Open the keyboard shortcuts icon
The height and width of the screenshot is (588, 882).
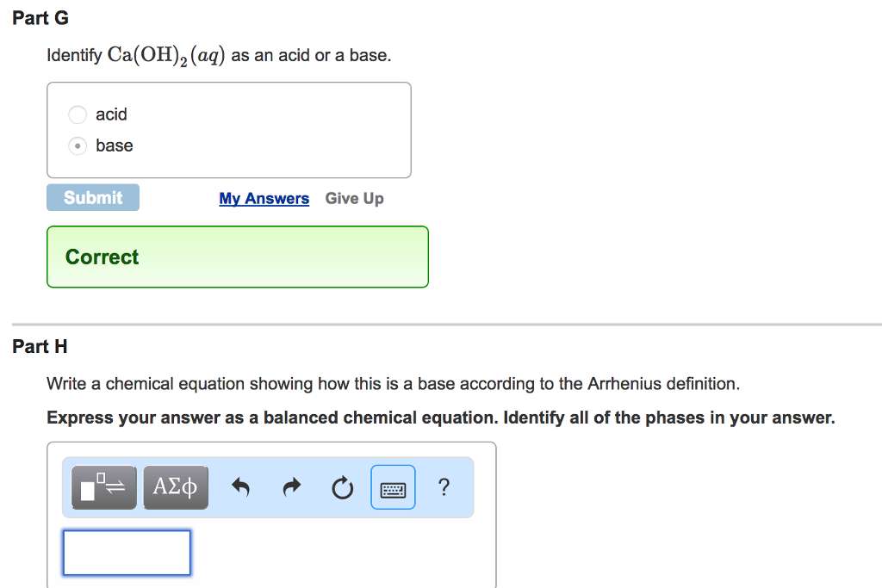(x=393, y=487)
